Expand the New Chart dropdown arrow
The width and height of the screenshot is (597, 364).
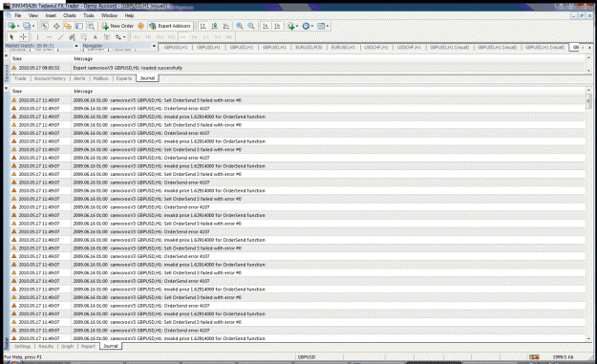pos(18,26)
